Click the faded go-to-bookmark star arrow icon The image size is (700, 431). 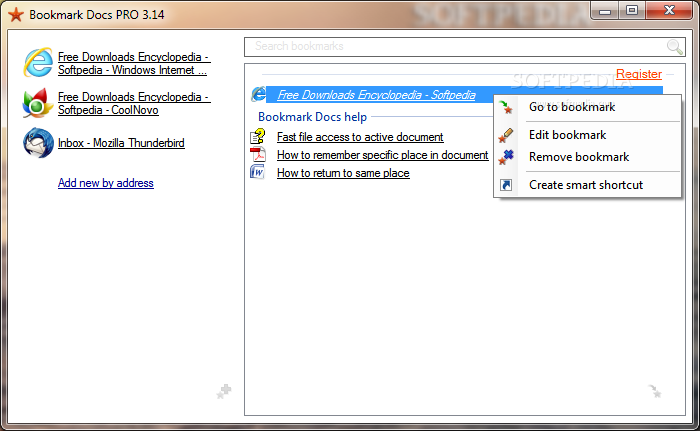point(654,391)
